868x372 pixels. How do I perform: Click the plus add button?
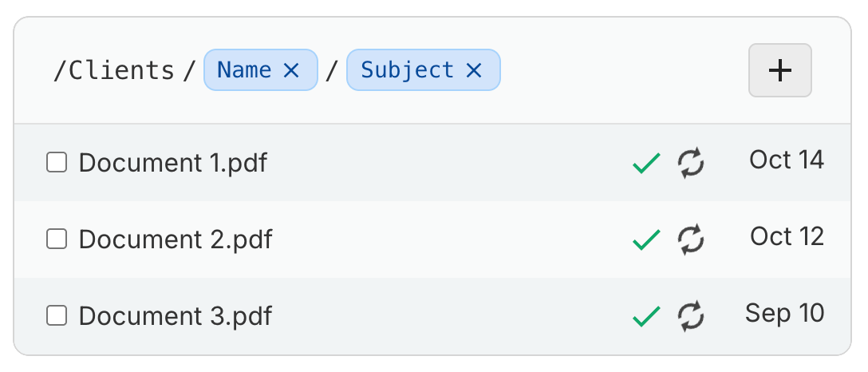[779, 70]
